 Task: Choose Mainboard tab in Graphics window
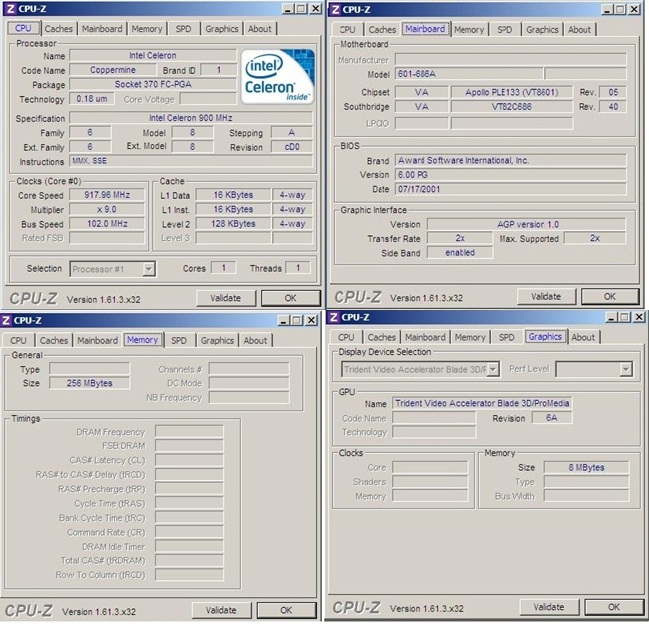[x=425, y=337]
